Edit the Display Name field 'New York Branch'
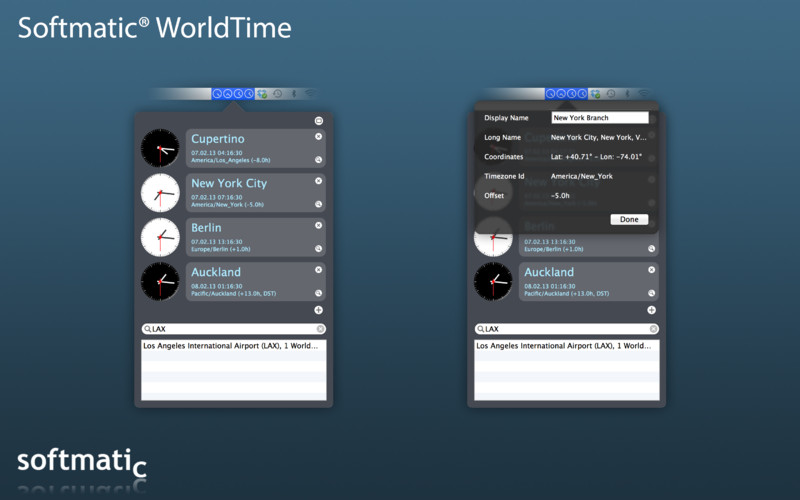The width and height of the screenshot is (800, 500). coord(600,118)
